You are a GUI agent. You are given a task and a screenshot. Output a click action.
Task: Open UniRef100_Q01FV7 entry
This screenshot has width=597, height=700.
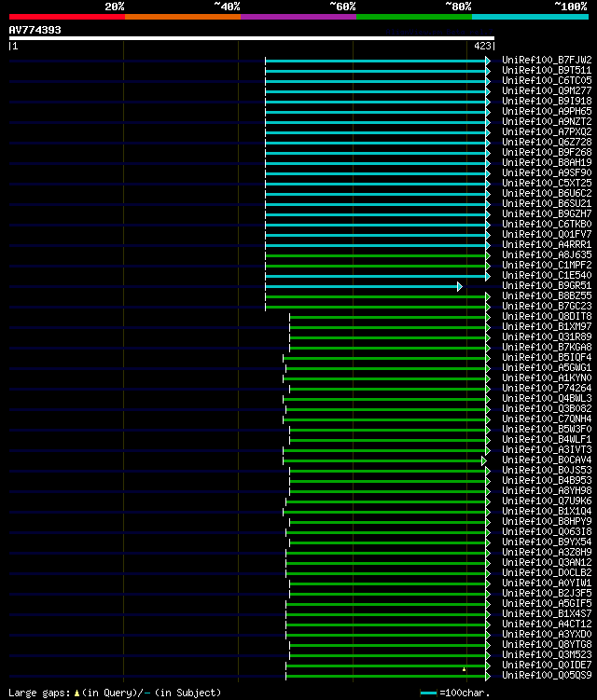(x=547, y=234)
